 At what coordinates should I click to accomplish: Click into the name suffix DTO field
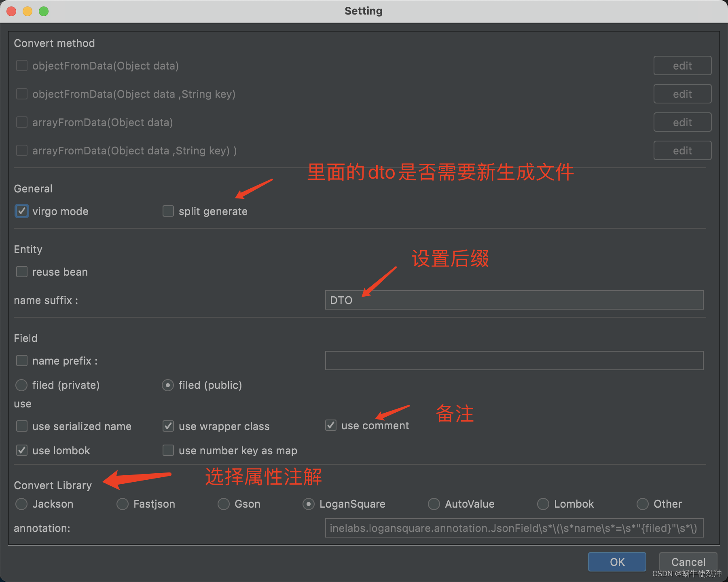[x=514, y=300]
